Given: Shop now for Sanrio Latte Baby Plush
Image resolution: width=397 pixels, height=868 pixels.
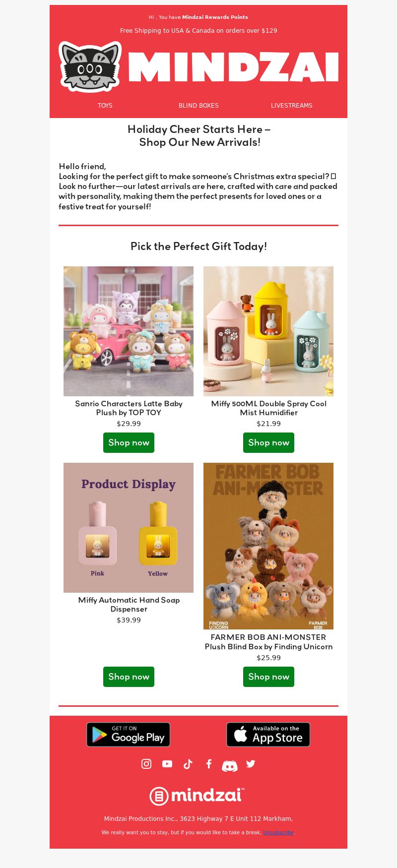Looking at the screenshot, I should coord(129,442).
